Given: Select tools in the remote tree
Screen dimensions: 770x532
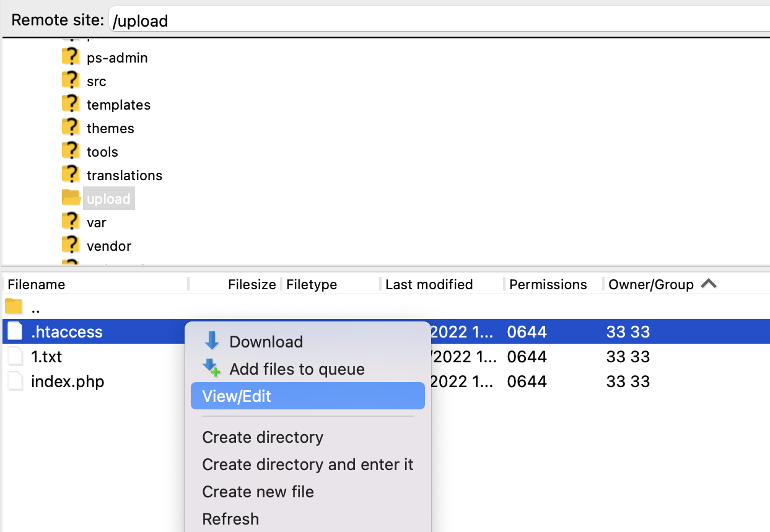Looking at the screenshot, I should point(102,152).
